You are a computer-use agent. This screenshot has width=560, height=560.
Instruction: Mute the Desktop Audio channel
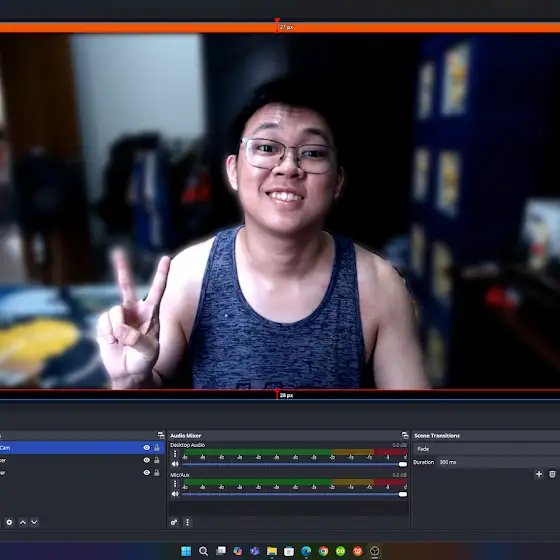175,464
